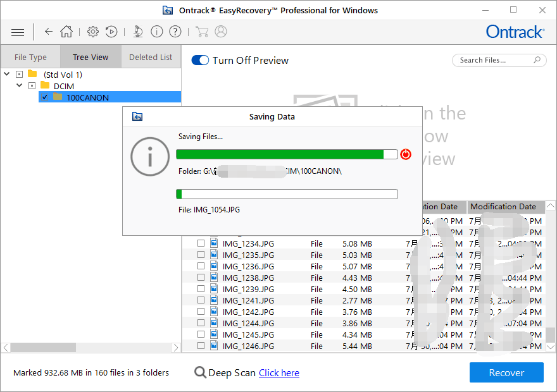
Task: Click the Saving Data dialog title icon
Action: click(x=137, y=116)
